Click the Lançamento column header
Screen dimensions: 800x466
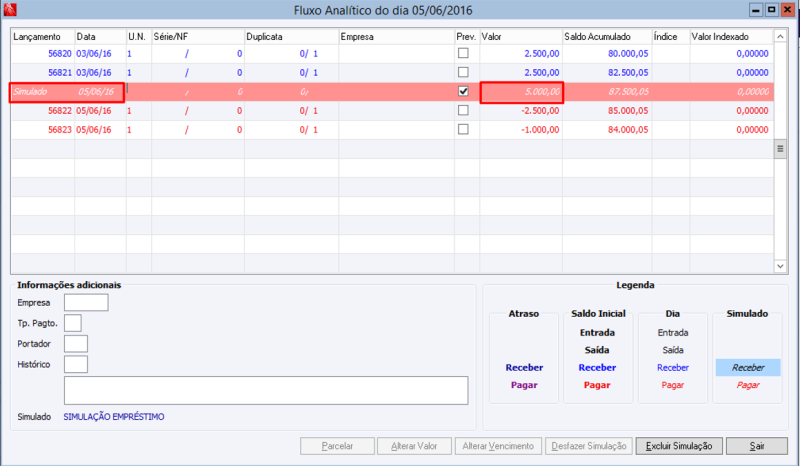tap(43, 37)
